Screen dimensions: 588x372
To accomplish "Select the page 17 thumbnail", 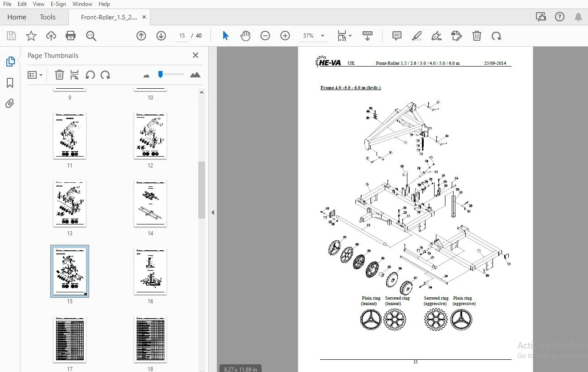I will [70, 339].
